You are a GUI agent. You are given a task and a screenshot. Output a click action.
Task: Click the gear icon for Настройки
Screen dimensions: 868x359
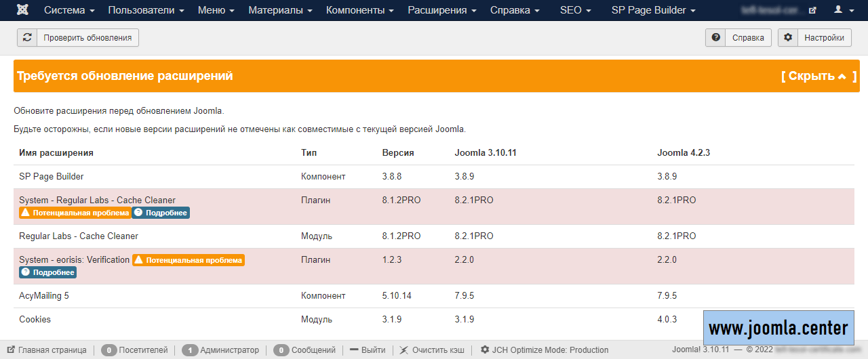pyautogui.click(x=788, y=38)
